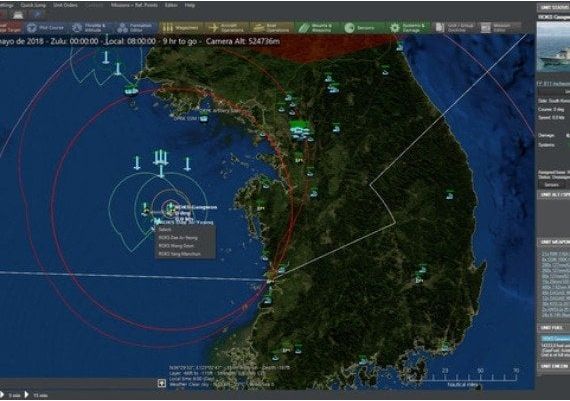Open Boat Operations toolbar button

click(272, 28)
